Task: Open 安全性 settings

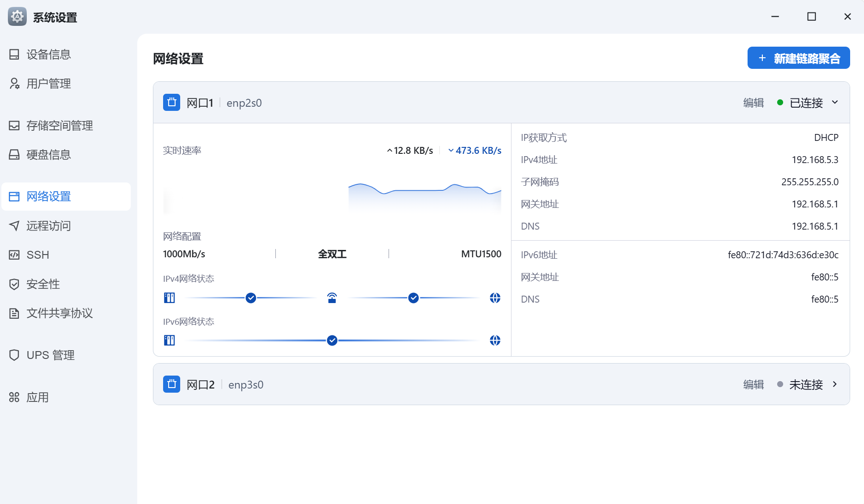Action: (x=66, y=284)
